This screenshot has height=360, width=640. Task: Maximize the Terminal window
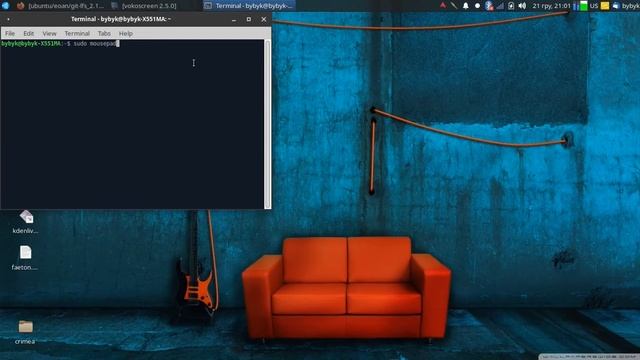(249, 19)
